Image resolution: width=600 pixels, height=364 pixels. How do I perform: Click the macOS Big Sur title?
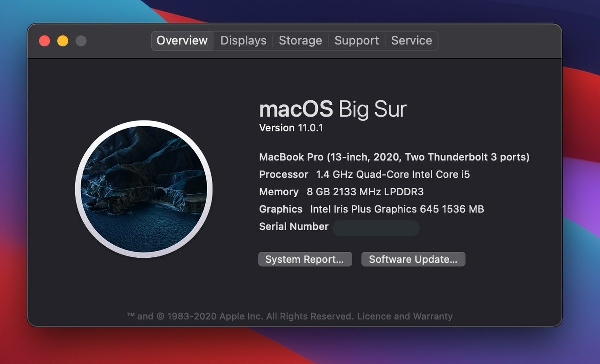[x=333, y=109]
